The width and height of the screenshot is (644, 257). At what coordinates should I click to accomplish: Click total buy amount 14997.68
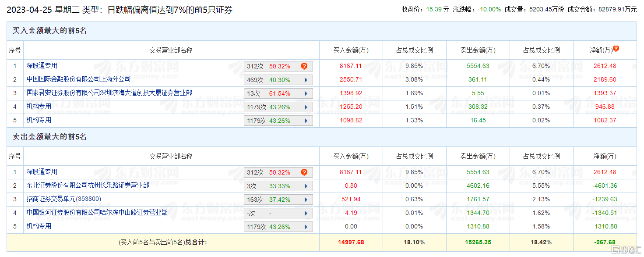pos(351,242)
